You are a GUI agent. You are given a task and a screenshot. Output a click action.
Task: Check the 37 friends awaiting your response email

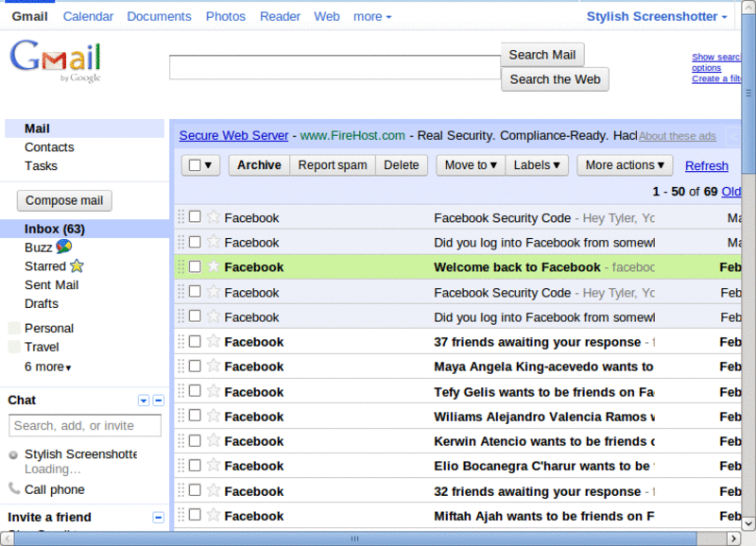195,341
